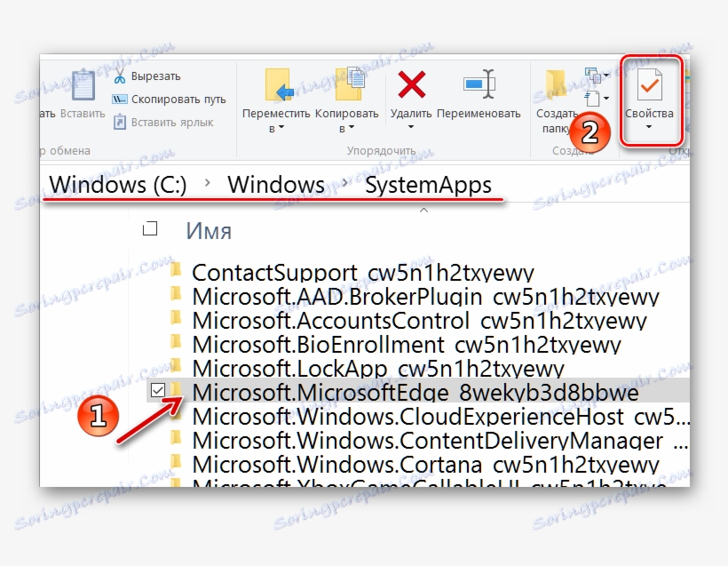
Task: Select Microsoft.Windows.ContentDeliveryManager folder name
Action: click(x=440, y=441)
